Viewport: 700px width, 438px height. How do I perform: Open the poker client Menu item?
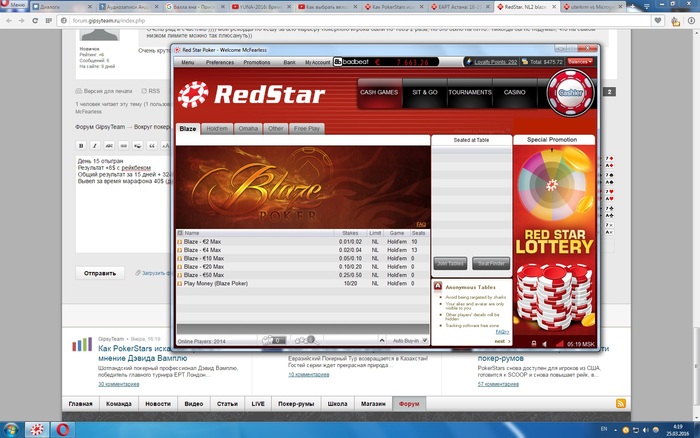188,62
